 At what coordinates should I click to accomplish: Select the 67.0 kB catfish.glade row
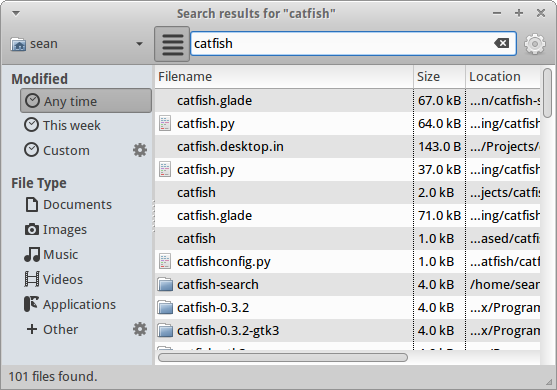coord(347,101)
